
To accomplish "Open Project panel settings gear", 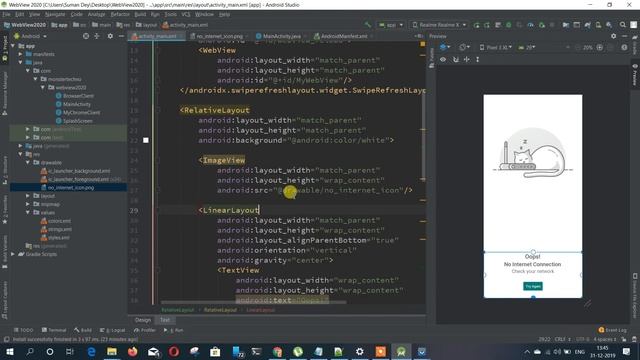I will coord(110,36).
